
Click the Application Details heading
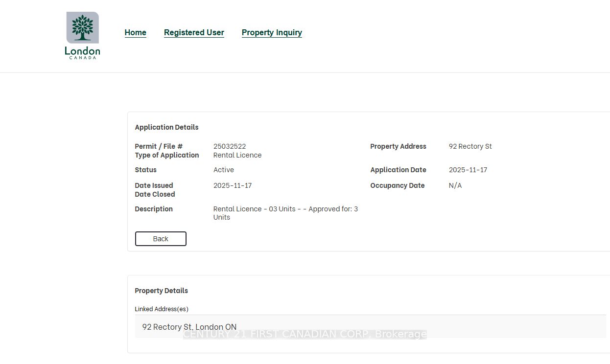(x=166, y=127)
